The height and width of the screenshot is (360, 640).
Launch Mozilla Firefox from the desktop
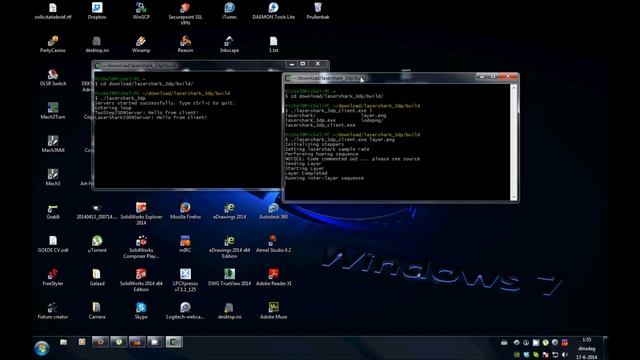[185, 211]
